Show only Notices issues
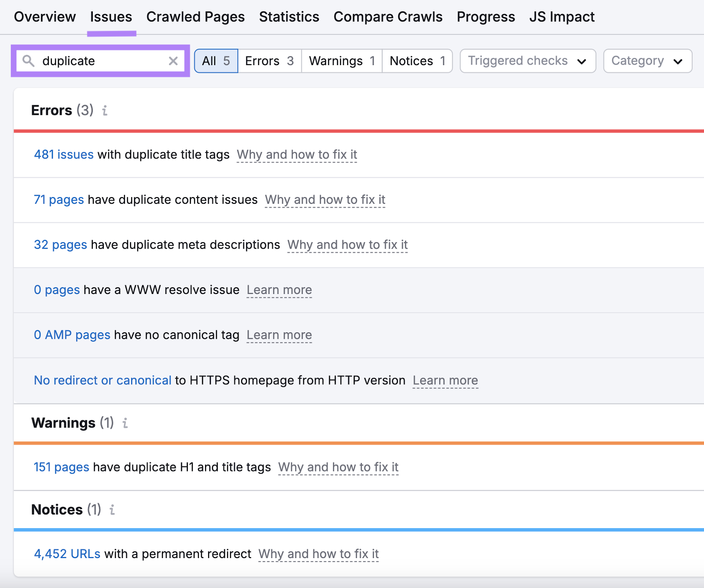The image size is (704, 588). point(417,61)
